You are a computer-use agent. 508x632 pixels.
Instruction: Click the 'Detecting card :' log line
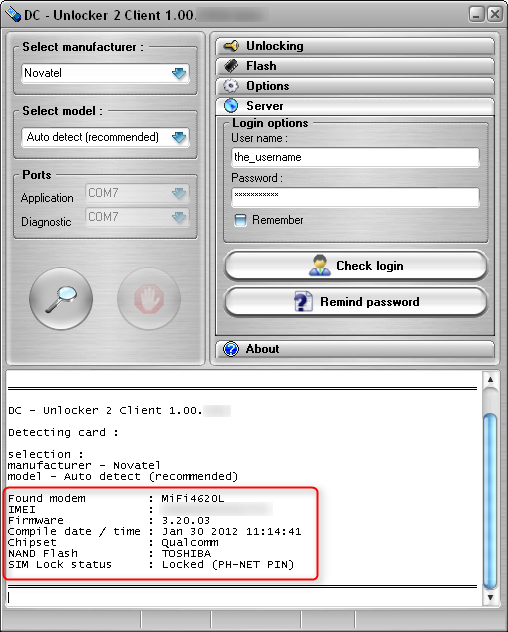pos(63,432)
